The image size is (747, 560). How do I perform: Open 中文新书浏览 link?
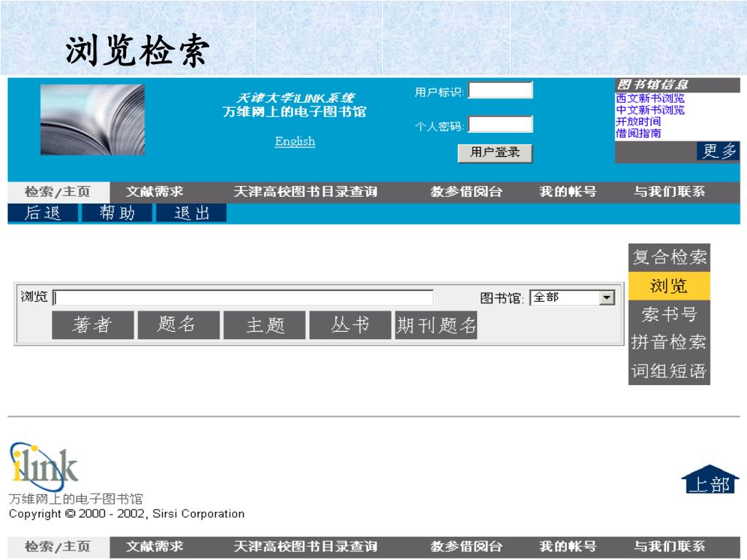tap(650, 110)
